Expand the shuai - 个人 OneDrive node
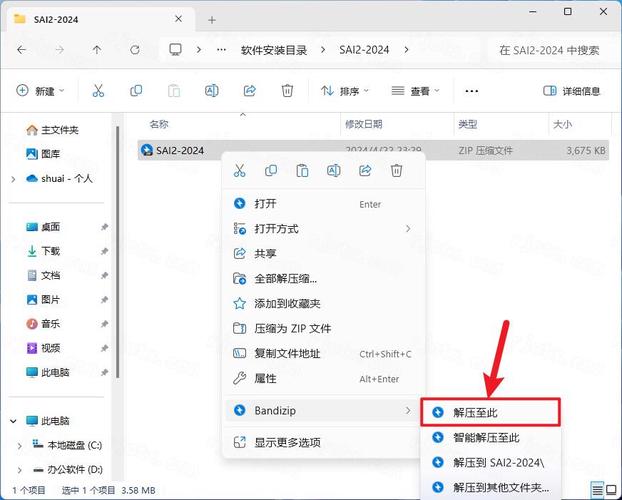Screen dimensions: 622x500 pyautogui.click(x=13, y=179)
